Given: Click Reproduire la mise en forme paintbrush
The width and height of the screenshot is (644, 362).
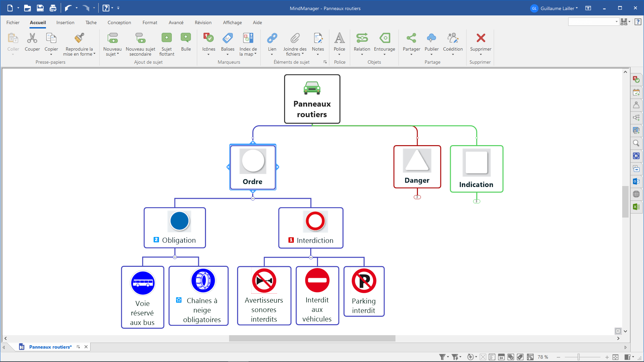Looking at the screenshot, I should pyautogui.click(x=79, y=38).
